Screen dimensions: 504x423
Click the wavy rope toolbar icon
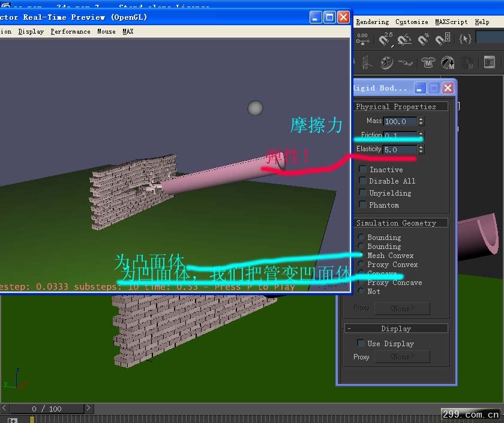click(x=406, y=62)
